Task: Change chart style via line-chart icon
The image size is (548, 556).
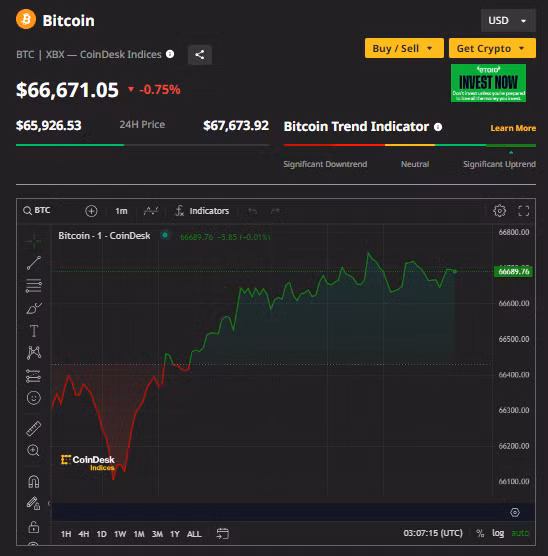Action: pyautogui.click(x=151, y=211)
